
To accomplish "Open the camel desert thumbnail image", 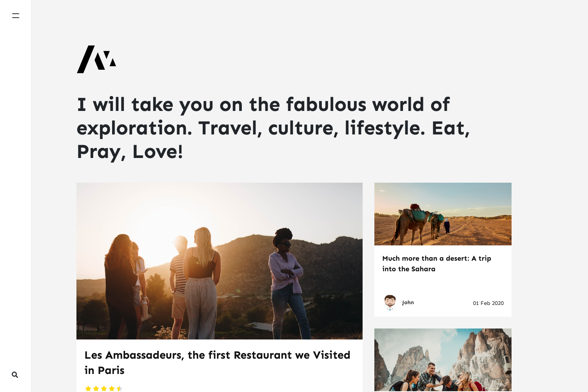I will click(443, 214).
